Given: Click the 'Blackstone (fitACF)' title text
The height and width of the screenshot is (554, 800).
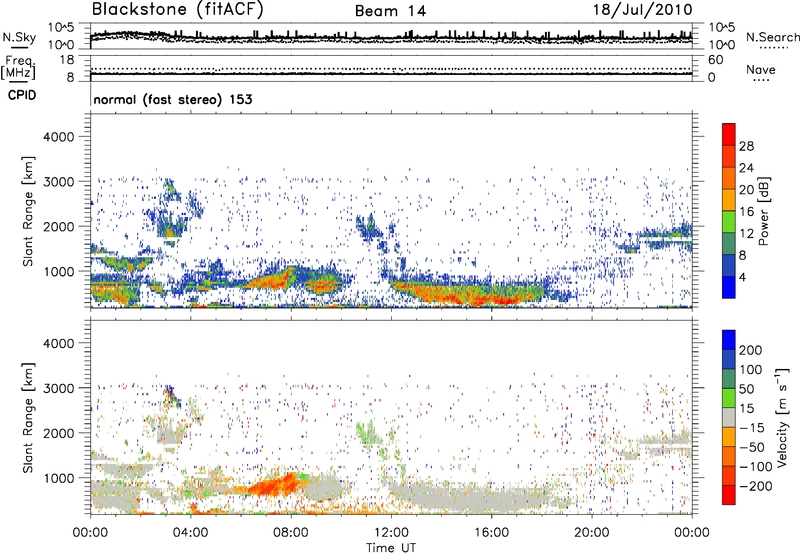Looking at the screenshot, I should [x=178, y=10].
